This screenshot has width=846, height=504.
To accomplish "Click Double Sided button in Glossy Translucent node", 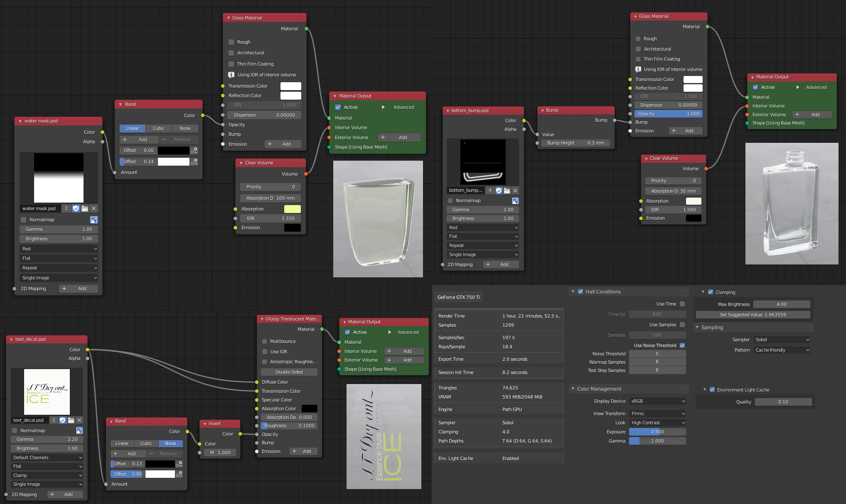I will (289, 372).
